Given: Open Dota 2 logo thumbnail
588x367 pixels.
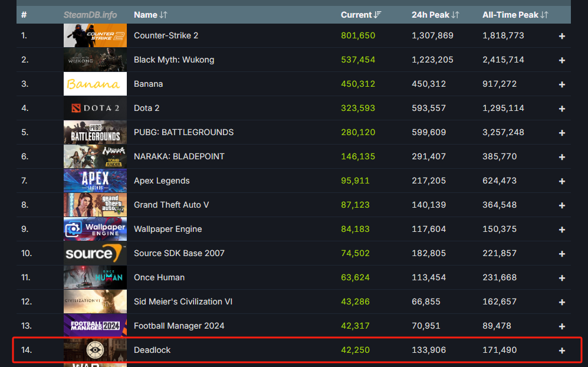Looking at the screenshot, I should click(96, 108).
